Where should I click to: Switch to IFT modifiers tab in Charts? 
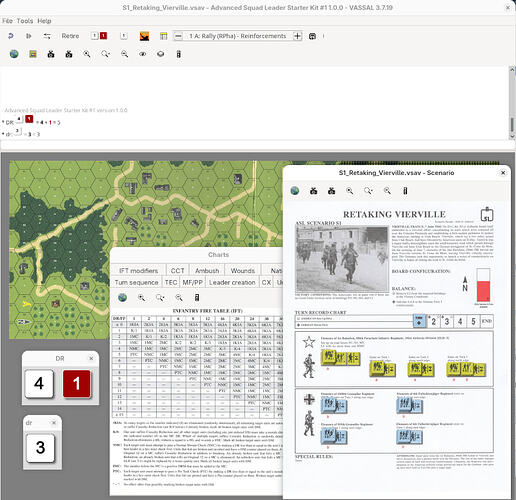coord(138,270)
